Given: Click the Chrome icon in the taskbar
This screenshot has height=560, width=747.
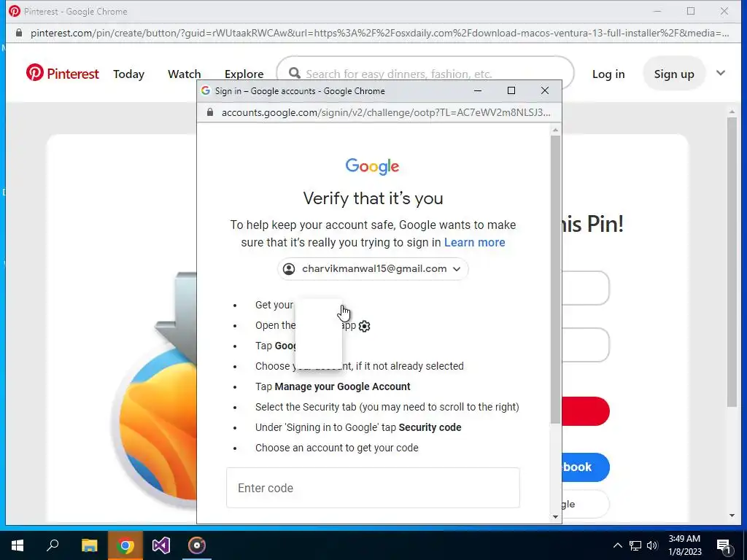Looking at the screenshot, I should 125,545.
